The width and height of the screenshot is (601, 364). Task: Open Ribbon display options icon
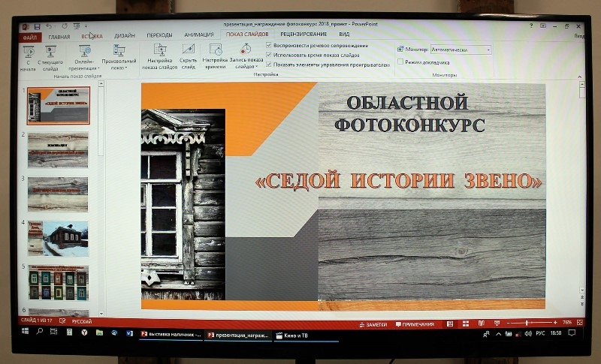tap(543, 26)
